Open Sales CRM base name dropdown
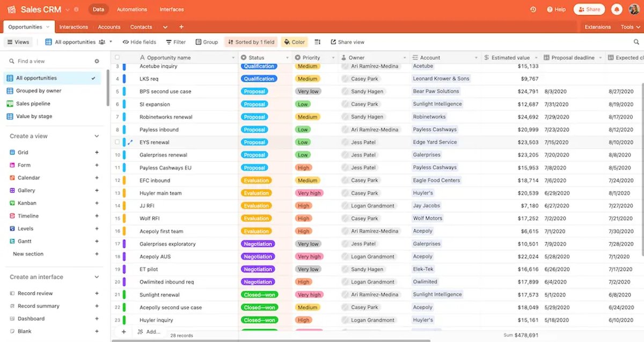 [x=67, y=10]
